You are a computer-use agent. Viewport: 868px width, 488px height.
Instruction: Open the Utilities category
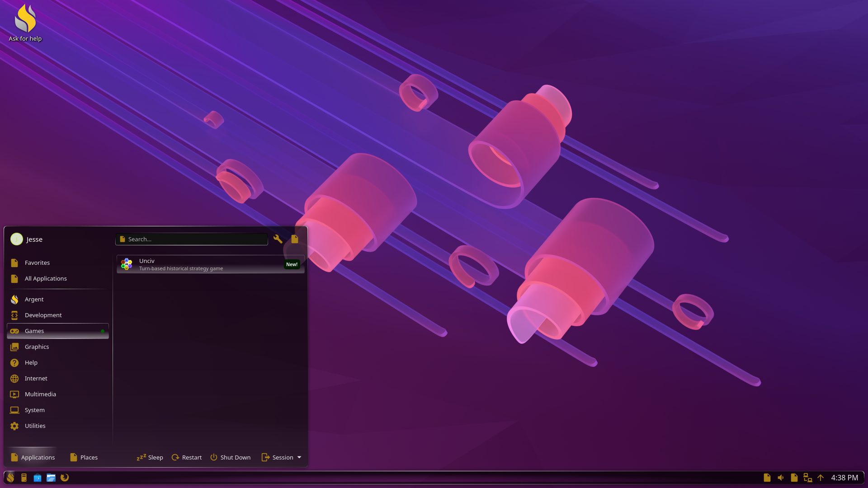pyautogui.click(x=58, y=426)
